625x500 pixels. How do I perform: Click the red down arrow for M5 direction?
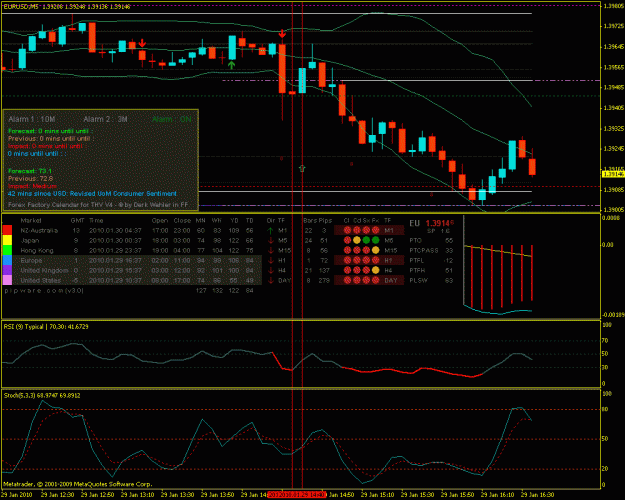271,240
